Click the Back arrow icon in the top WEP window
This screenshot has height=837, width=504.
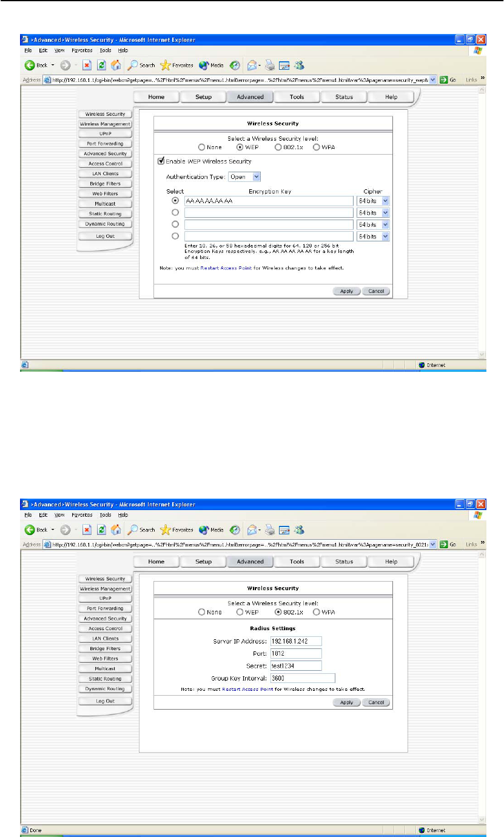(x=29, y=65)
